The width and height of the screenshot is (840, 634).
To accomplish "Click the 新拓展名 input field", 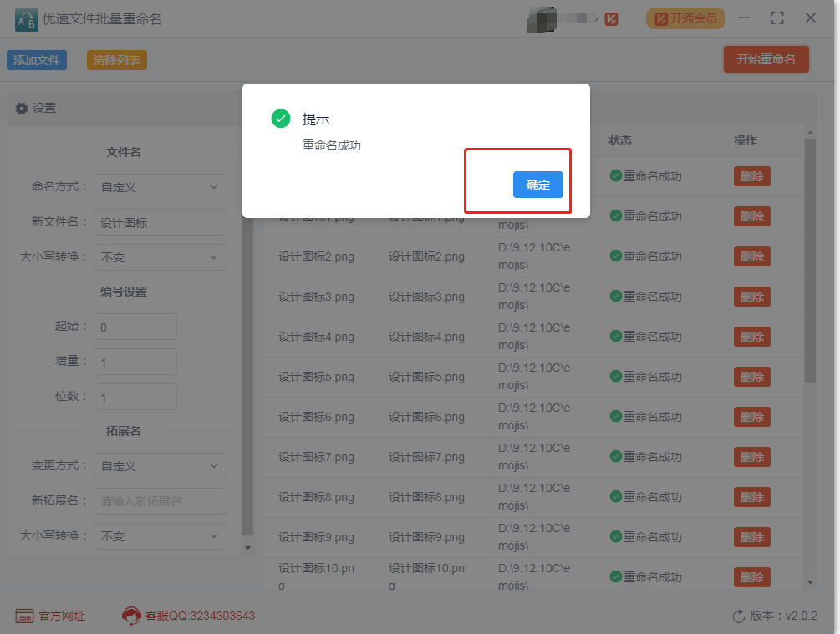I will [160, 501].
